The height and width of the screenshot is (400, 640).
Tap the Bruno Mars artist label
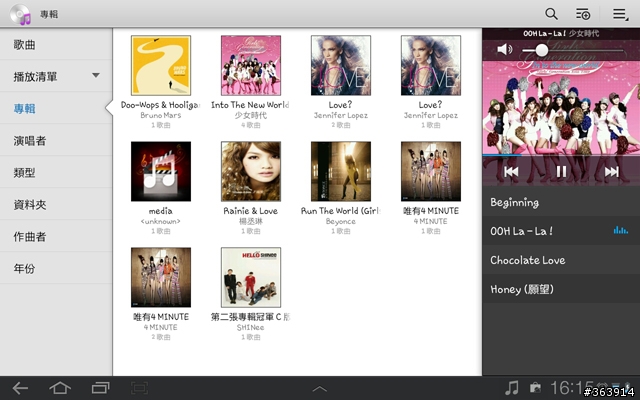161,115
